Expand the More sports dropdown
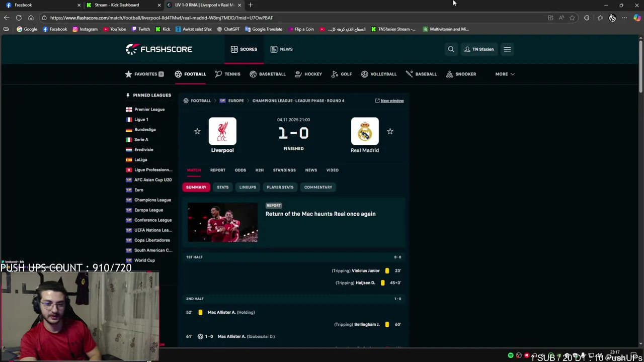 point(505,74)
